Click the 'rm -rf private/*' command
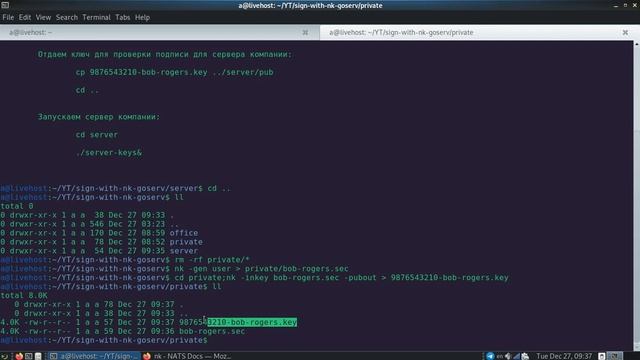 [212, 260]
